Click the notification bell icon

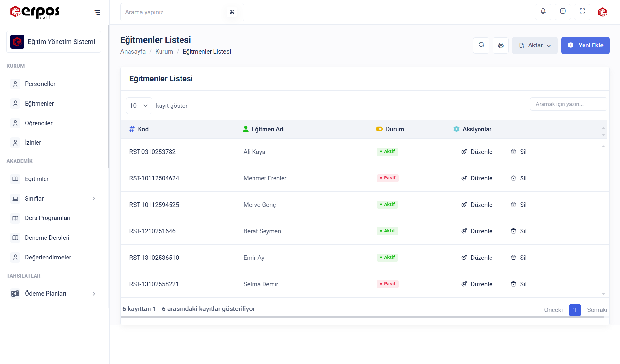[543, 11]
